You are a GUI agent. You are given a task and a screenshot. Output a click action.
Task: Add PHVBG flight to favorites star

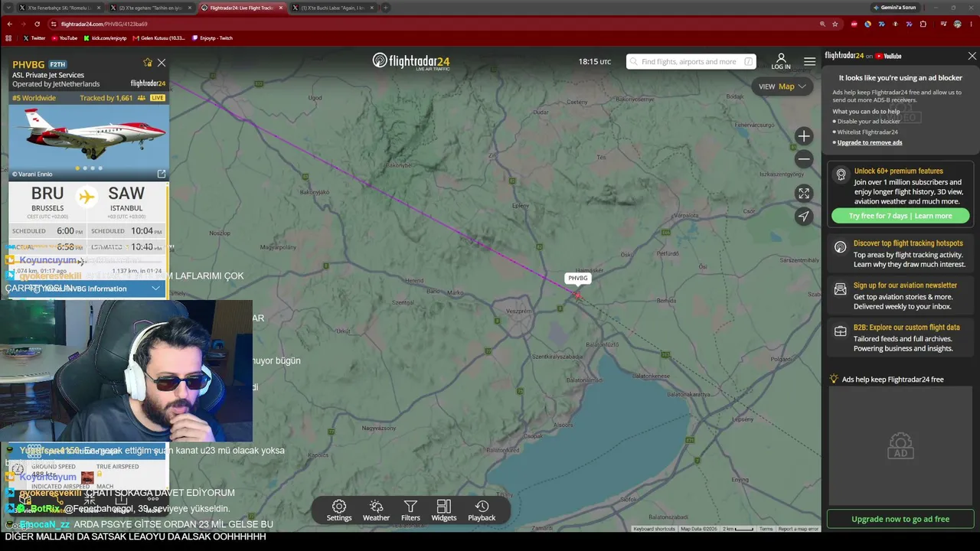(148, 63)
